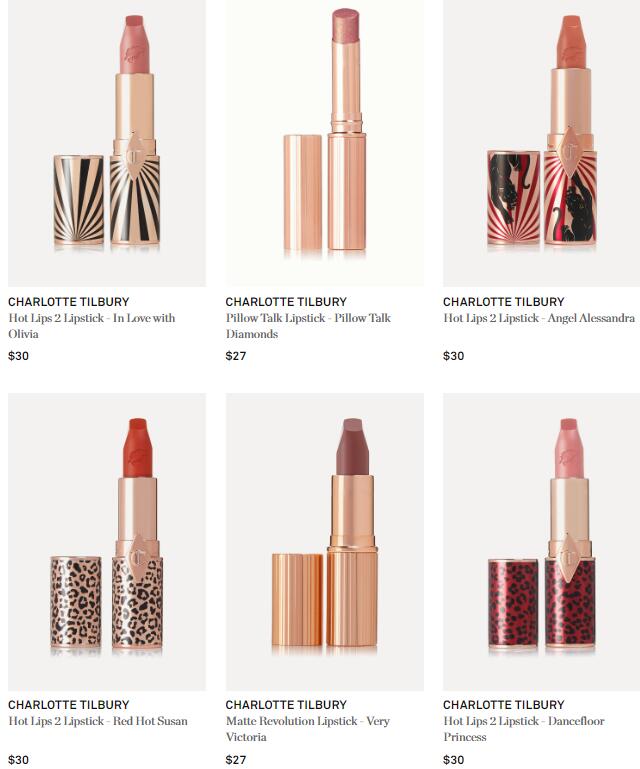The height and width of the screenshot is (769, 640).
Task: Click Hot Lips 2 Lipstick - Dancefloor Princess title
Action: coord(524,729)
